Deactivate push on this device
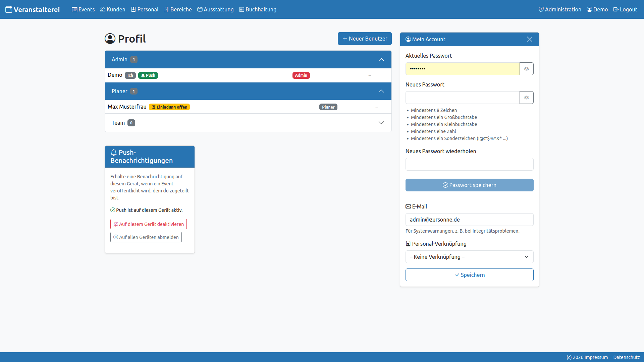The height and width of the screenshot is (362, 644). pyautogui.click(x=149, y=224)
